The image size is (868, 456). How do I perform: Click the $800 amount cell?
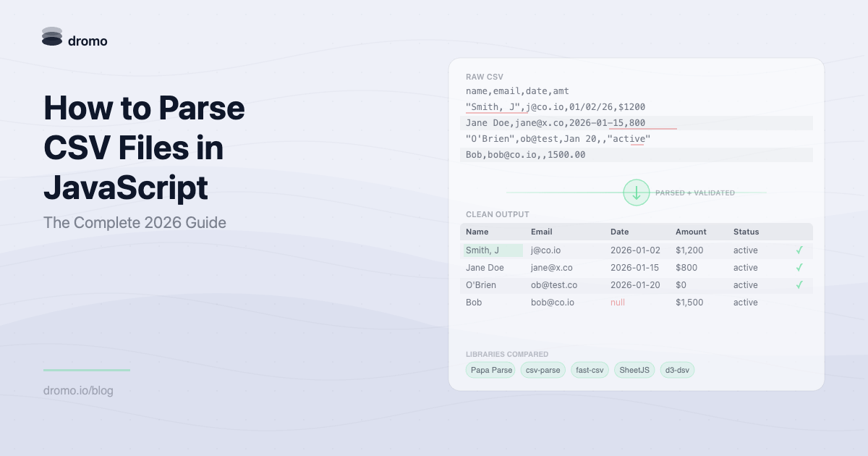tap(686, 268)
